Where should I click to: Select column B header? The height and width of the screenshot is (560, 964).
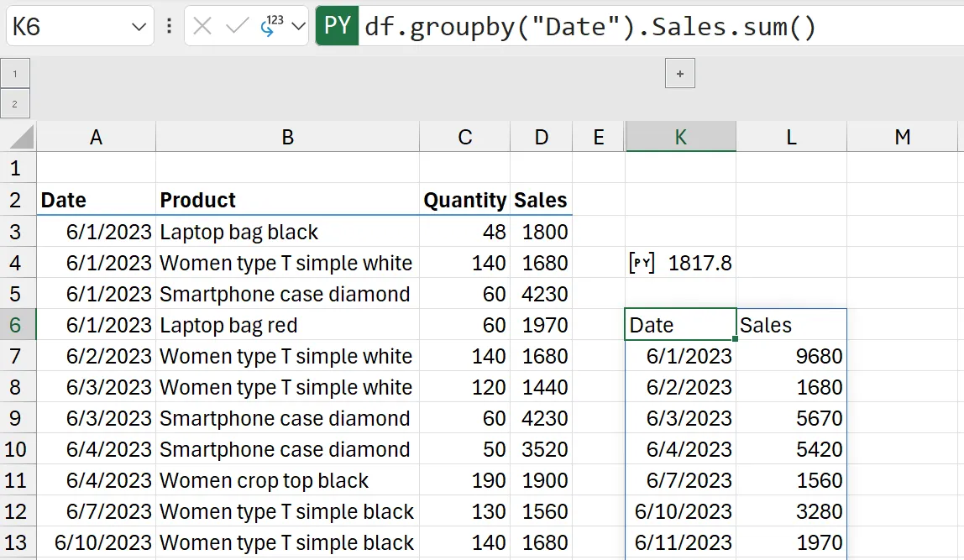point(287,137)
